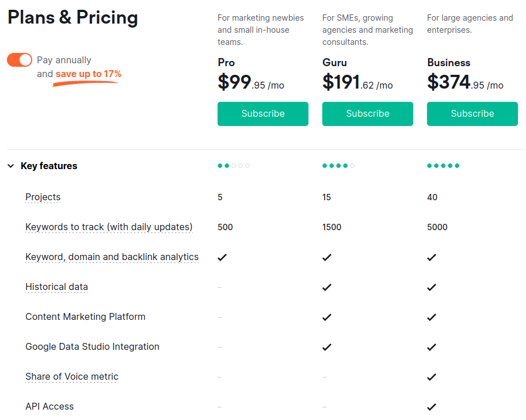The width and height of the screenshot is (526, 420).
Task: Open the Projects feature tooltip link
Action: [x=43, y=197]
